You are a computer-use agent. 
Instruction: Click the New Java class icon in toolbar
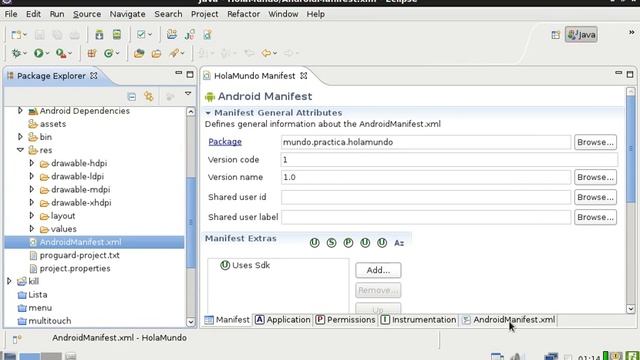point(189,35)
